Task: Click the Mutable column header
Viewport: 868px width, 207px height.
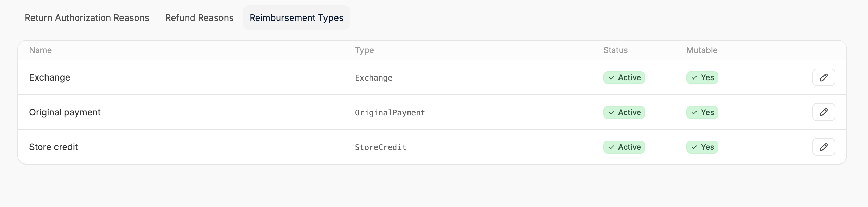Action: pyautogui.click(x=702, y=50)
